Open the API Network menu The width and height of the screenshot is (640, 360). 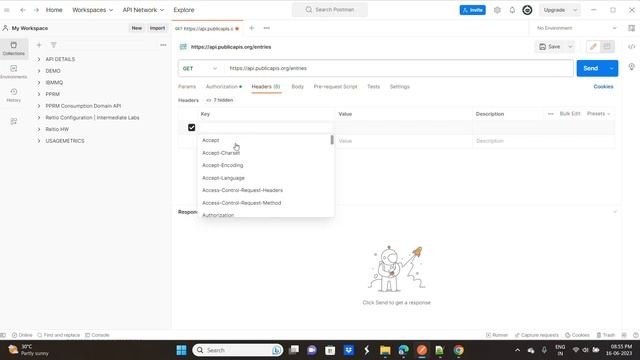coord(143,10)
